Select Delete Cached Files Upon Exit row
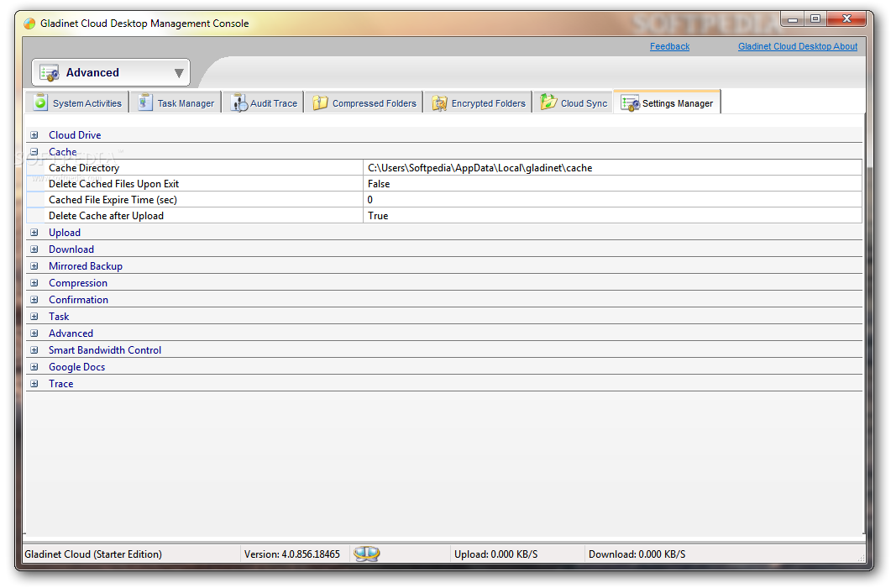Screen dimensions: 891x588 pos(113,184)
